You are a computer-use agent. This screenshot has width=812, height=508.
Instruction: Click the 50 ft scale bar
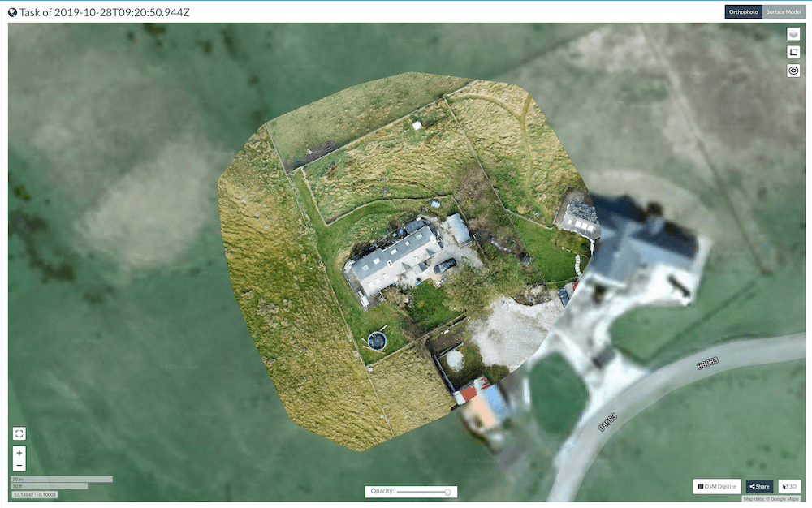click(49, 486)
